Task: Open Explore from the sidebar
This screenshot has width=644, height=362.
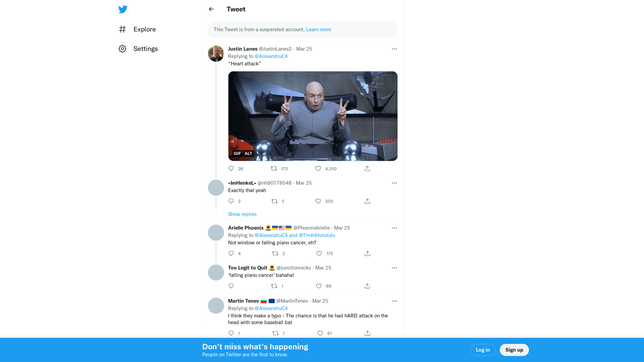Action: 137,29
